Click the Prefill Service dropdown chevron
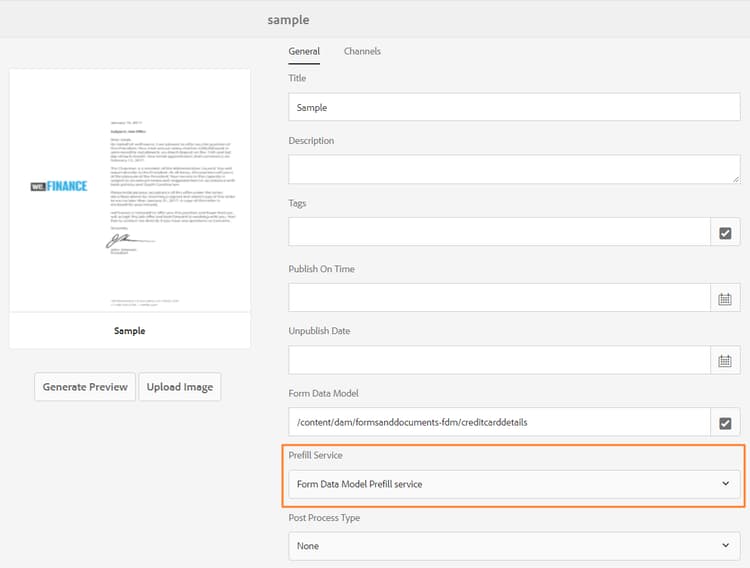 (x=725, y=484)
